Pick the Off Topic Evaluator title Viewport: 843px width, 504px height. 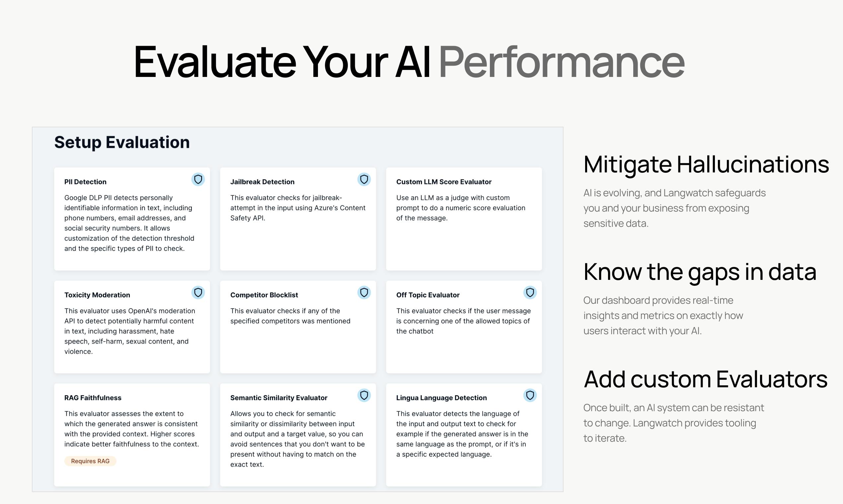[427, 295]
